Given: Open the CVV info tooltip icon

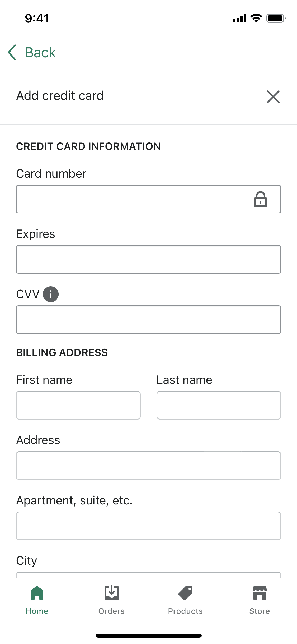Looking at the screenshot, I should [x=51, y=294].
